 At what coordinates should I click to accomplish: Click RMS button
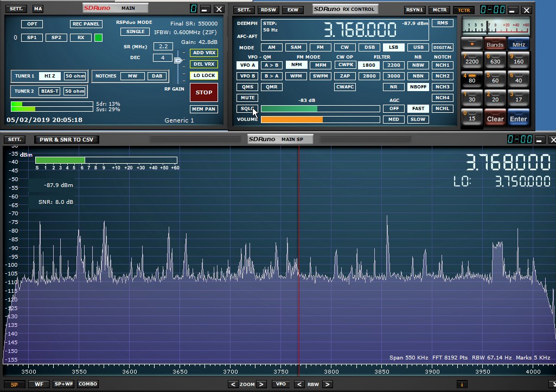point(443,23)
